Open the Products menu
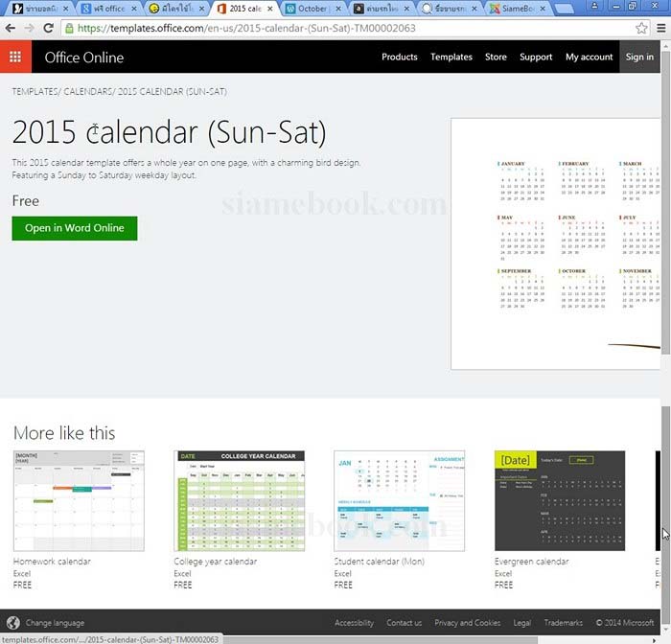The width and height of the screenshot is (671, 644). click(x=400, y=57)
